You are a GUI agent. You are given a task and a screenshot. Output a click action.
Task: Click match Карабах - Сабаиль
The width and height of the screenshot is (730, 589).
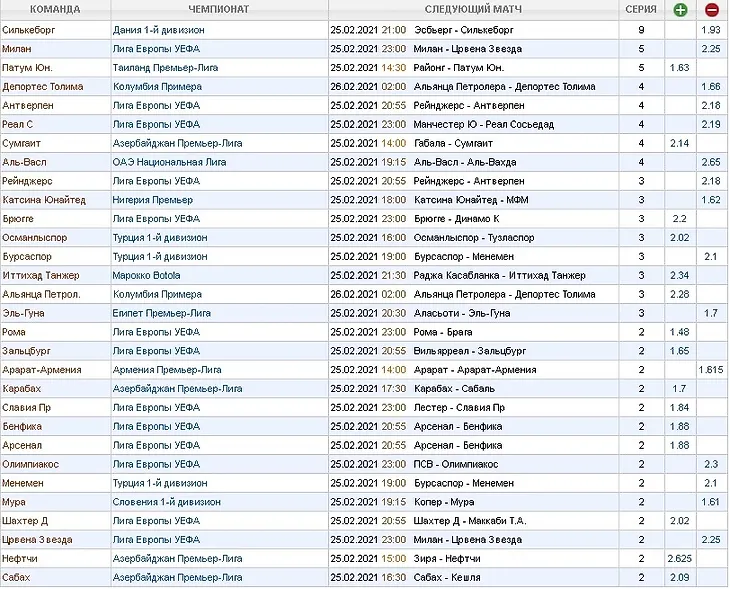pyautogui.click(x=454, y=389)
